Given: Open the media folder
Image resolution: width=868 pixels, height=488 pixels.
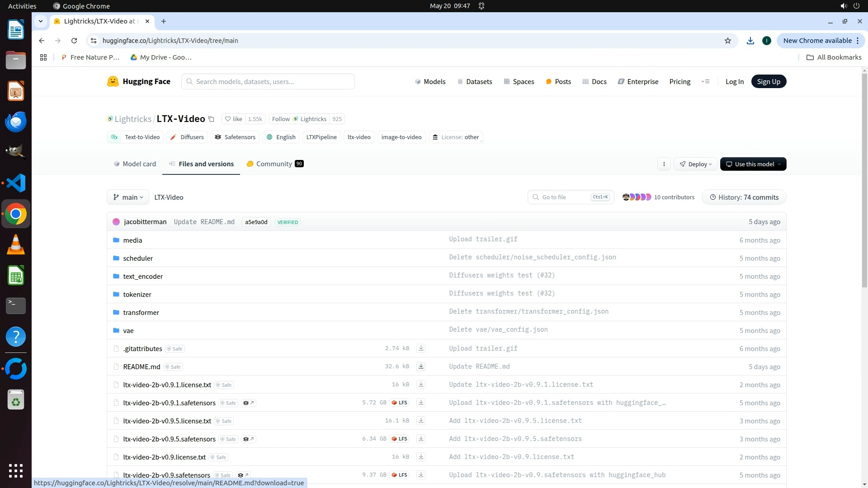Looking at the screenshot, I should click(132, 240).
